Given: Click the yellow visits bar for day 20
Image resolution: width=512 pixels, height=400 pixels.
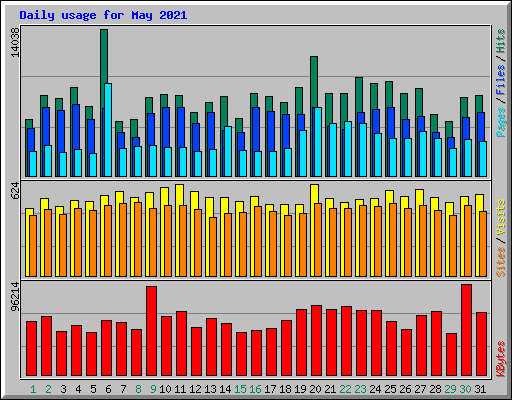Looking at the screenshot, I should pos(314,194).
